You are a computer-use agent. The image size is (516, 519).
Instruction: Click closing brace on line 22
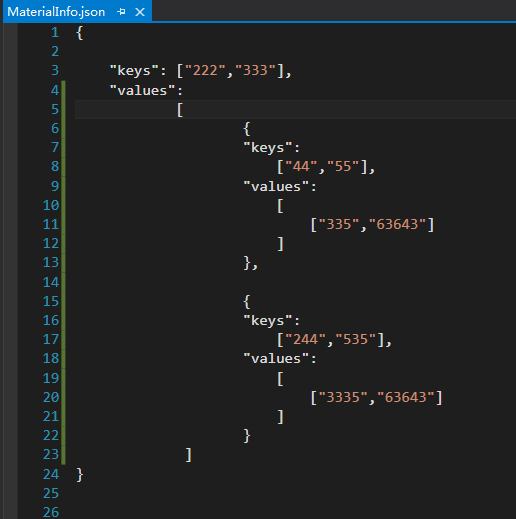(247, 436)
